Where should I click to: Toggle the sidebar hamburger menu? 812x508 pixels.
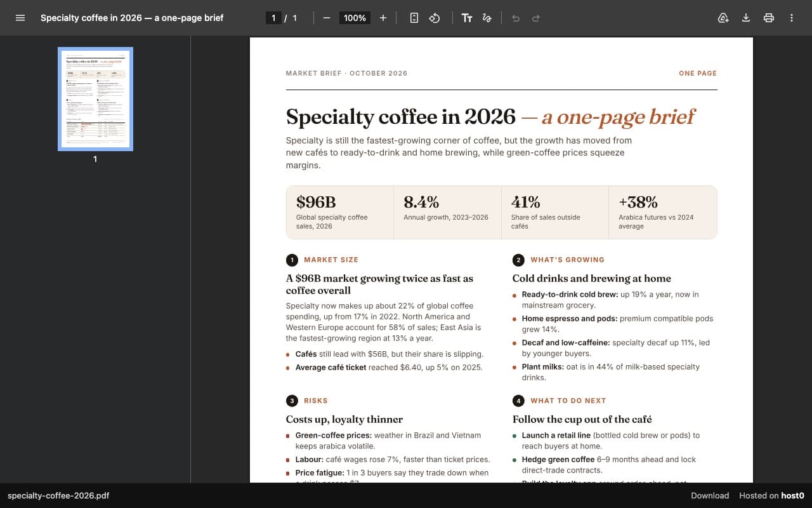coord(20,18)
